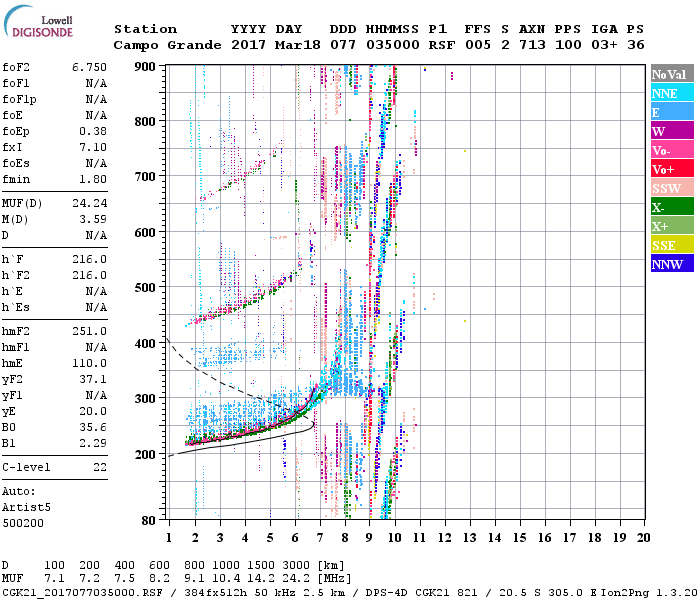The image size is (700, 600).
Task: Select the light green X+ legend swatch
Action: (x=671, y=226)
